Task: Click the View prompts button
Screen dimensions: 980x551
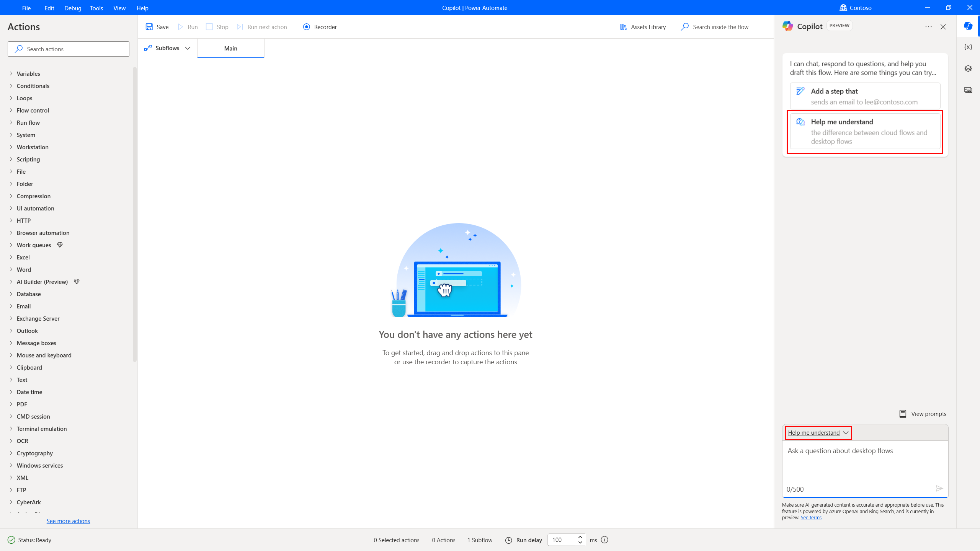Action: (923, 413)
